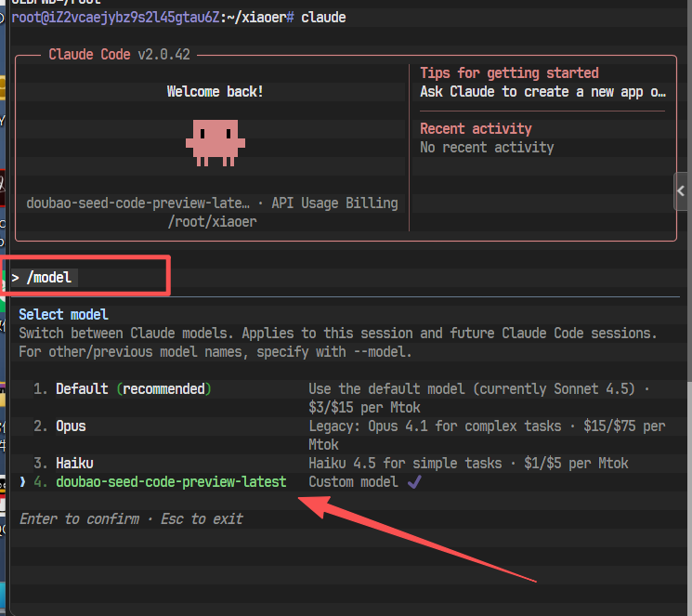Click the Enter to confirm hint
Screen dimensions: 692x616
click(x=79, y=518)
